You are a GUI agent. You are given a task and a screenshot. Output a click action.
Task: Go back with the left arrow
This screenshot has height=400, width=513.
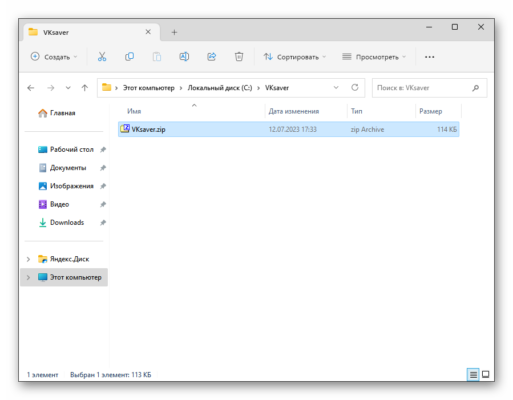click(x=31, y=88)
